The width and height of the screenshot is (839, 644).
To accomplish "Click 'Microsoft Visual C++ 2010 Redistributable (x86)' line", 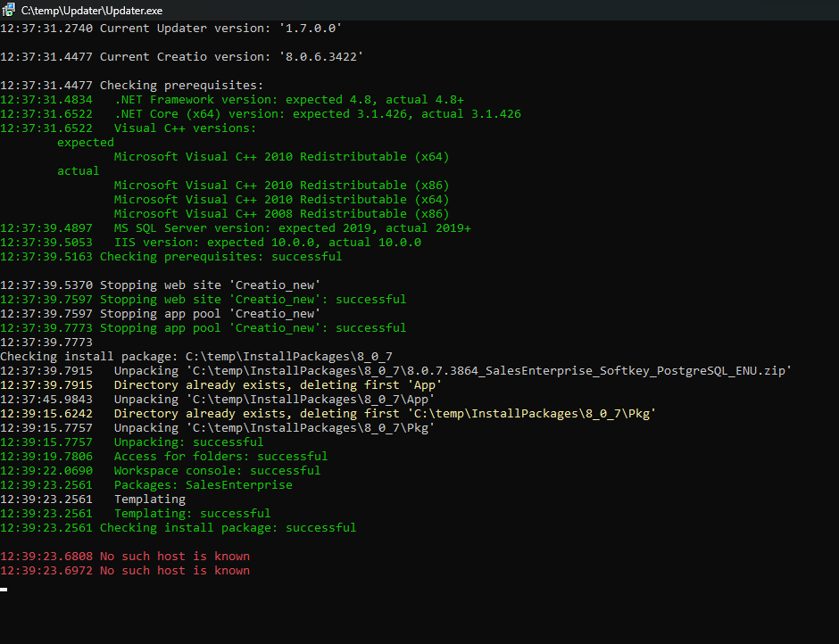I will pyautogui.click(x=281, y=185).
